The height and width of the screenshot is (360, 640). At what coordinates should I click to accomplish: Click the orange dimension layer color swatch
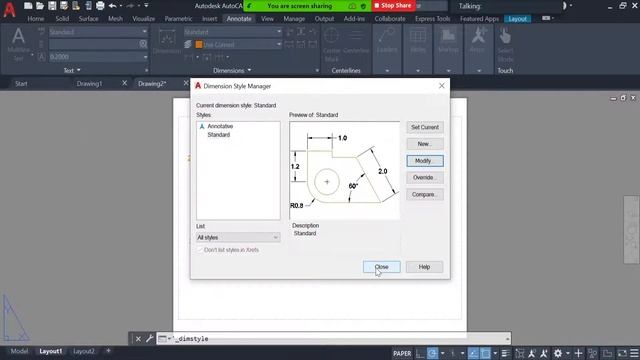[x=199, y=44]
